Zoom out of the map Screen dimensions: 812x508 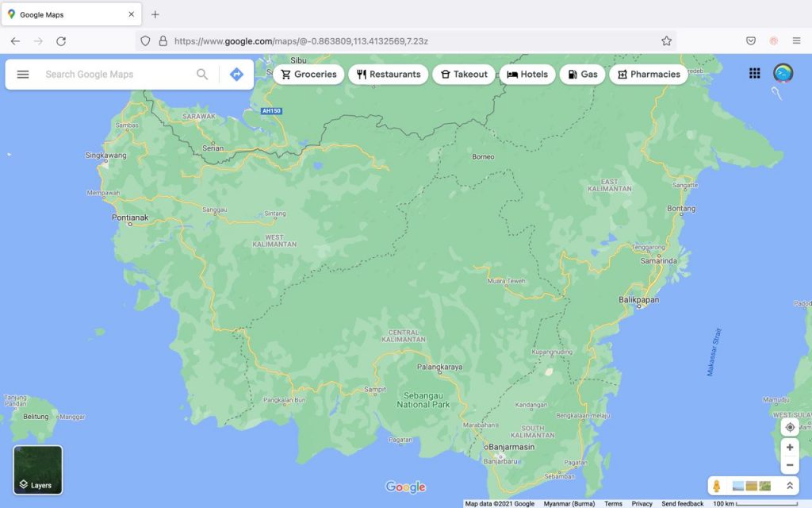tap(790, 465)
